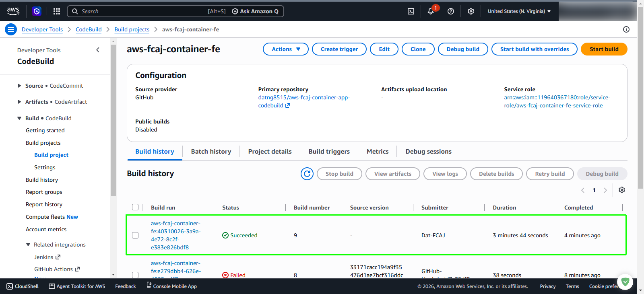Open the United States (N. Virginia) region selector
Screen dimensions: 644x294
(x=519, y=11)
